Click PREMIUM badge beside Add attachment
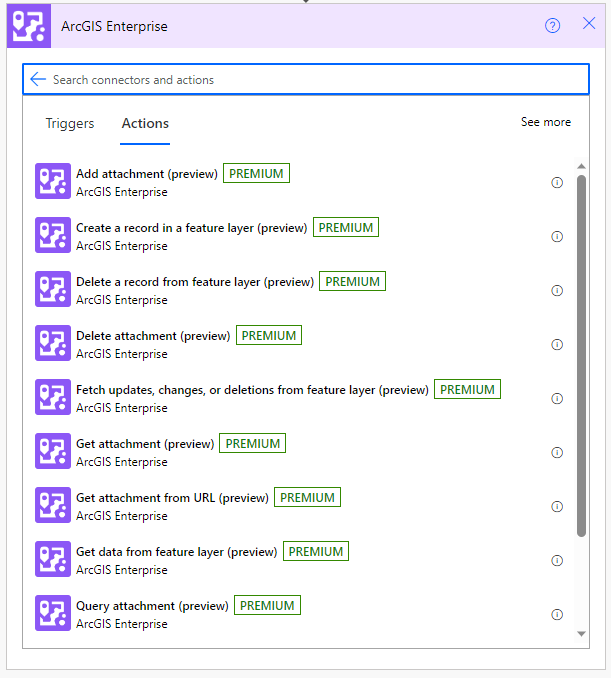 coord(256,173)
